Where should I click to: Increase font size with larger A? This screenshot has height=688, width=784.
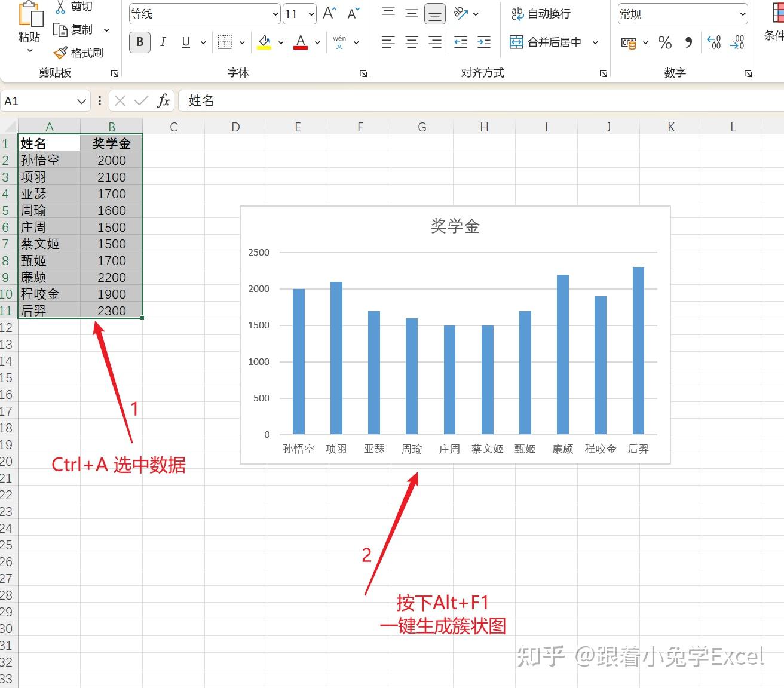pos(329,13)
